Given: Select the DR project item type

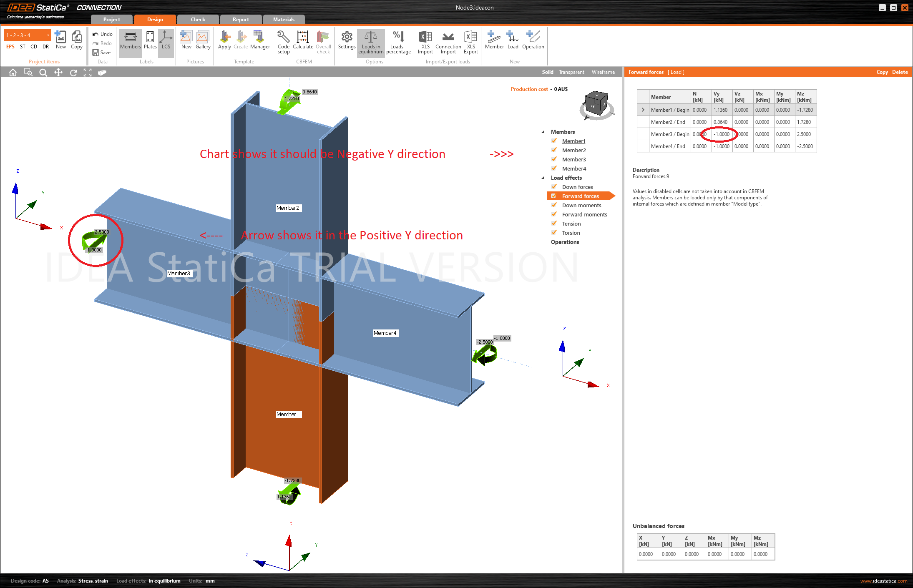Looking at the screenshot, I should point(45,47).
